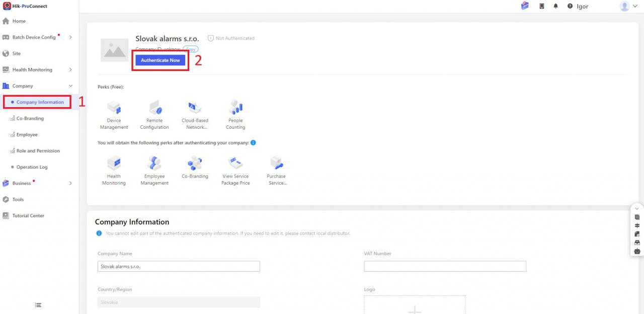Open Employee in the sidebar submenu
This screenshot has width=644, height=314.
27,134
